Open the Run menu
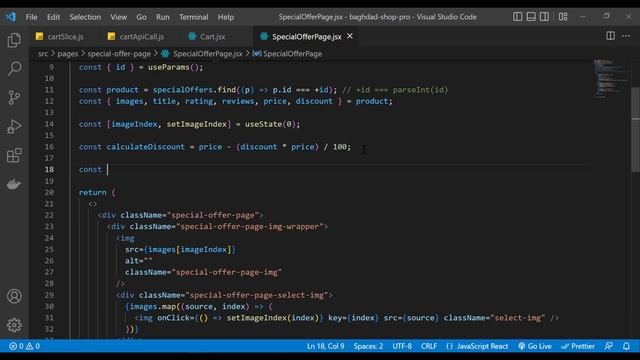 click(162, 17)
